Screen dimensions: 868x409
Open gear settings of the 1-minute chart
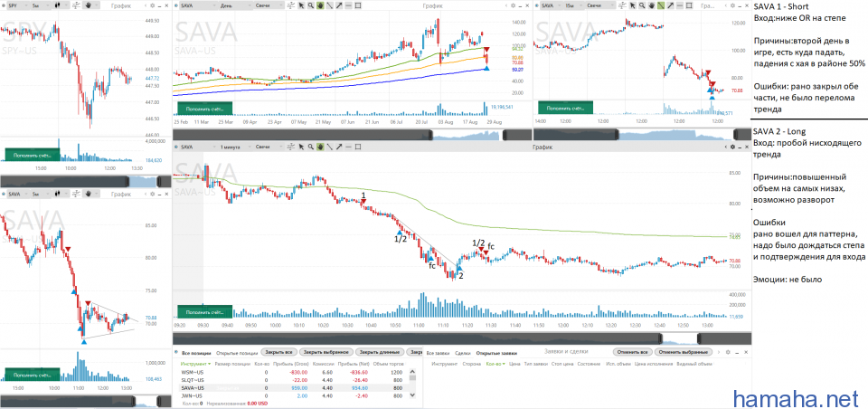click(x=732, y=147)
